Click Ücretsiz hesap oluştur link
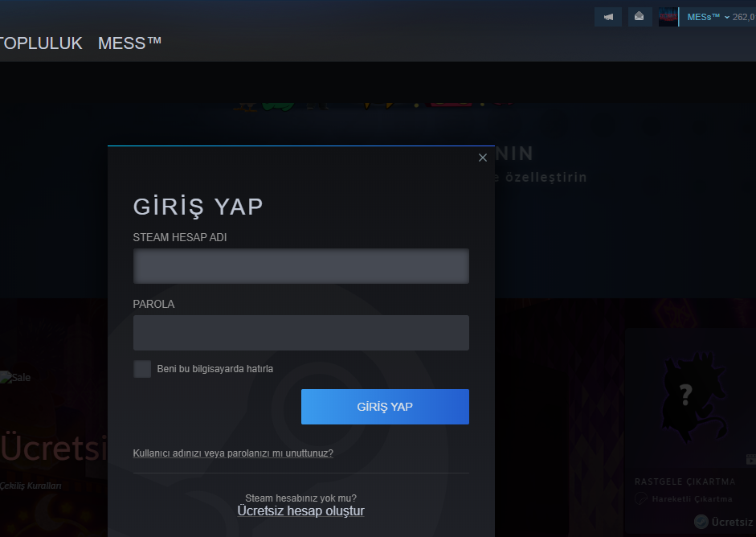Image resolution: width=756 pixels, height=537 pixels. [x=300, y=511]
